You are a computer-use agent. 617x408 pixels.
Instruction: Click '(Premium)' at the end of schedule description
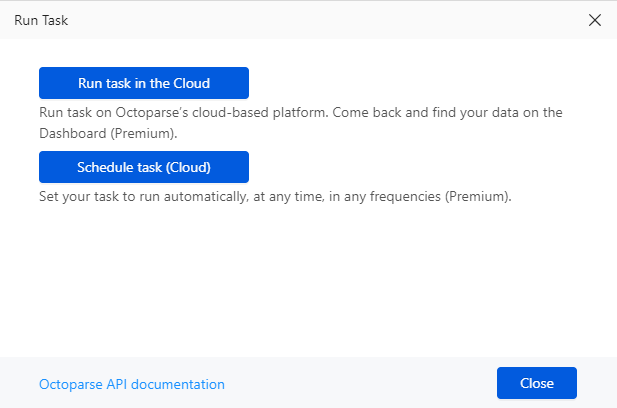point(479,196)
